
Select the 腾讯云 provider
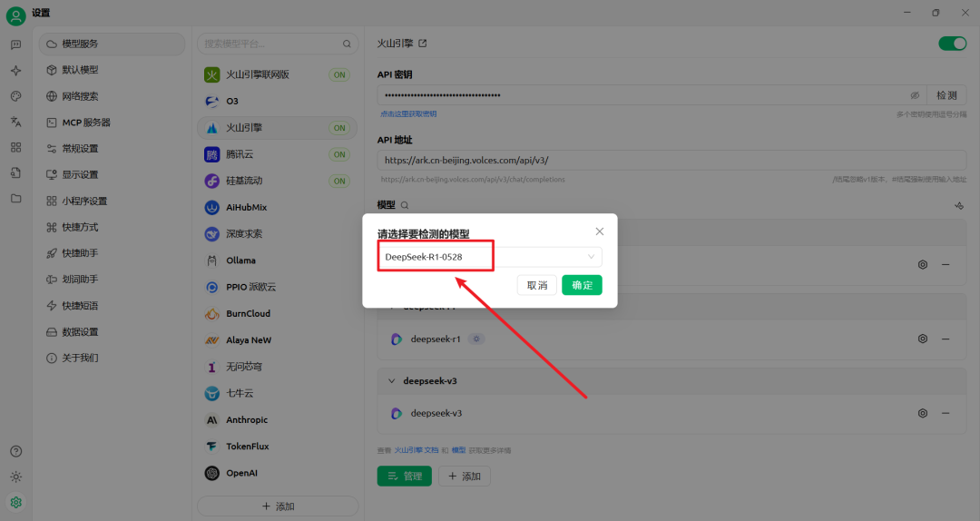click(277, 154)
